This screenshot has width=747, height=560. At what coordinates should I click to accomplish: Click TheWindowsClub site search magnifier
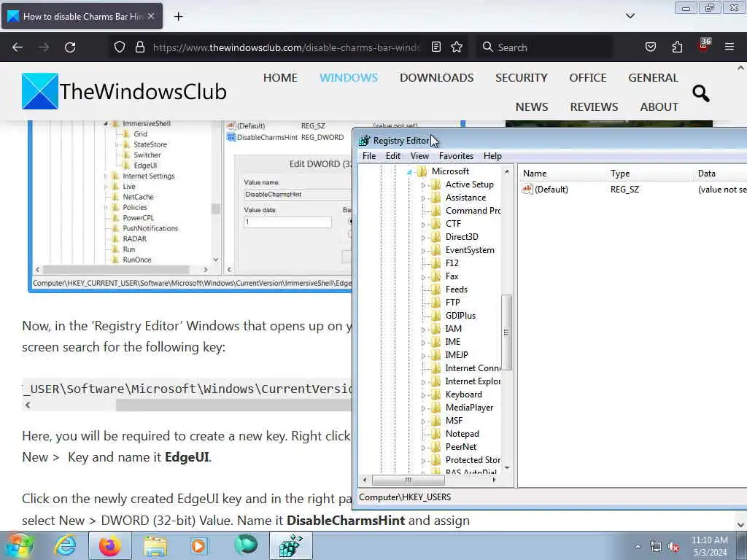pyautogui.click(x=700, y=93)
